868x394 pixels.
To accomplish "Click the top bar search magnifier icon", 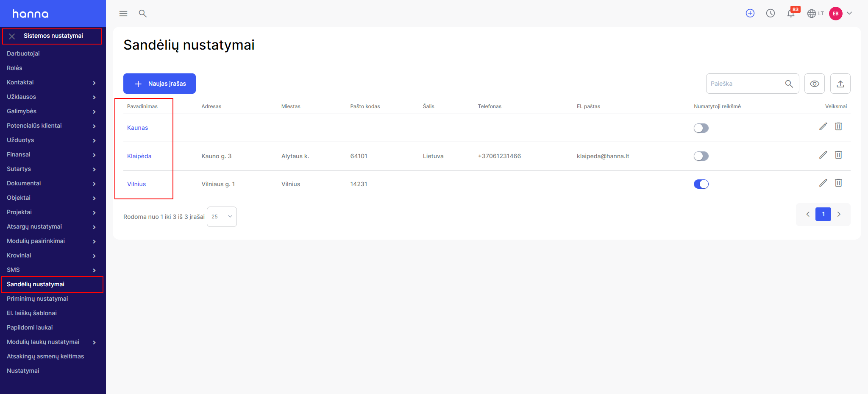I will pyautogui.click(x=143, y=14).
